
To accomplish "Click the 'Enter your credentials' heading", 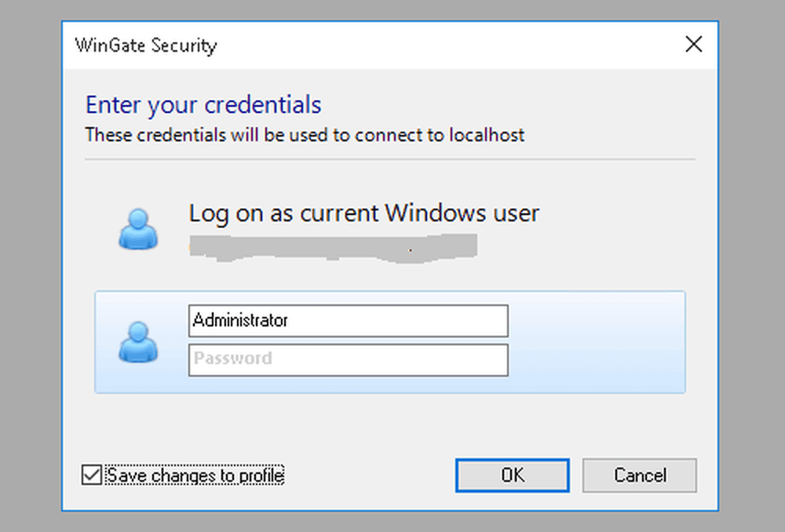I will [x=203, y=104].
